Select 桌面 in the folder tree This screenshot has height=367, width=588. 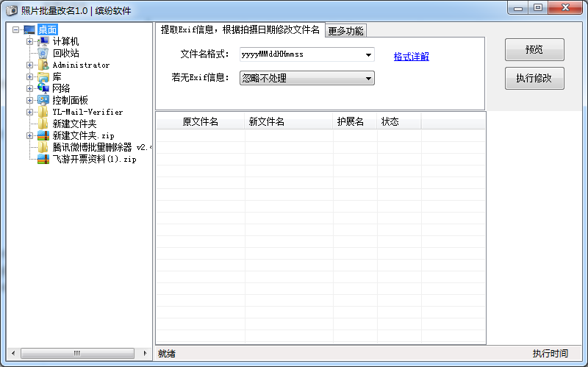point(48,29)
